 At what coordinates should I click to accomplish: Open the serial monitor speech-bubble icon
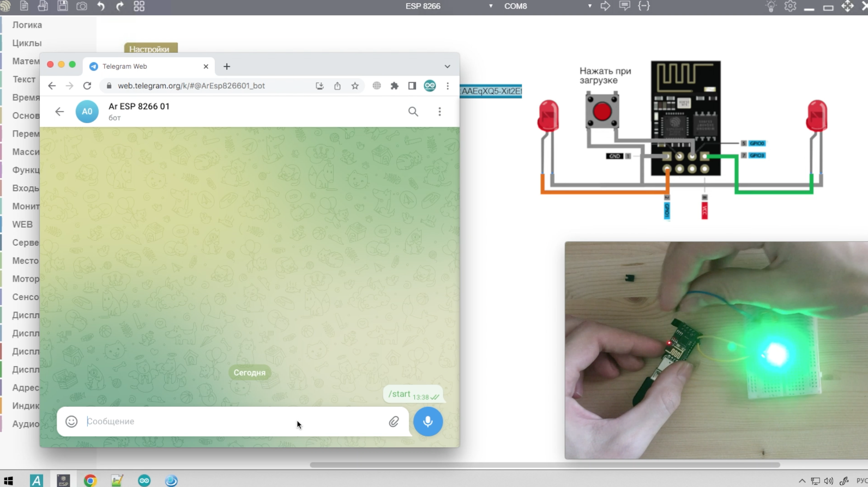625,6
